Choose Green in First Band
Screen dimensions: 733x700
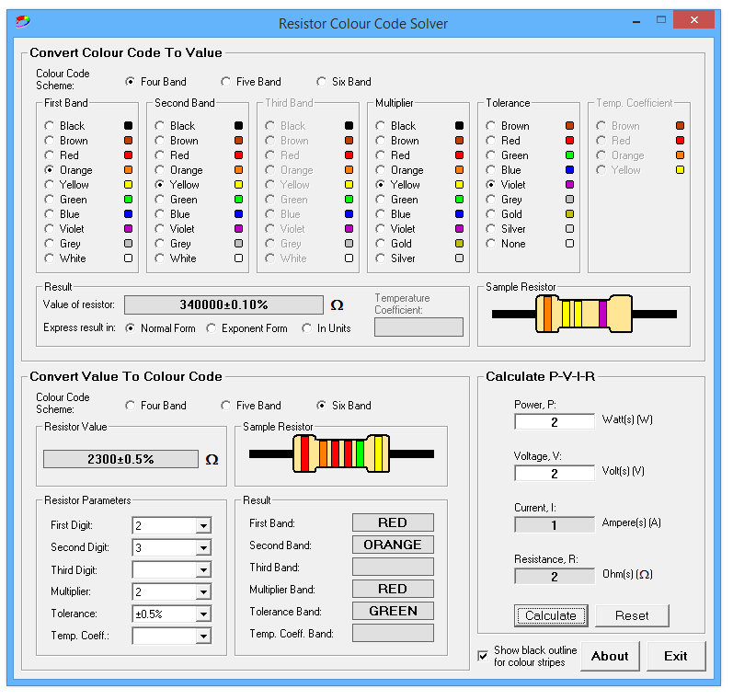[x=65, y=200]
